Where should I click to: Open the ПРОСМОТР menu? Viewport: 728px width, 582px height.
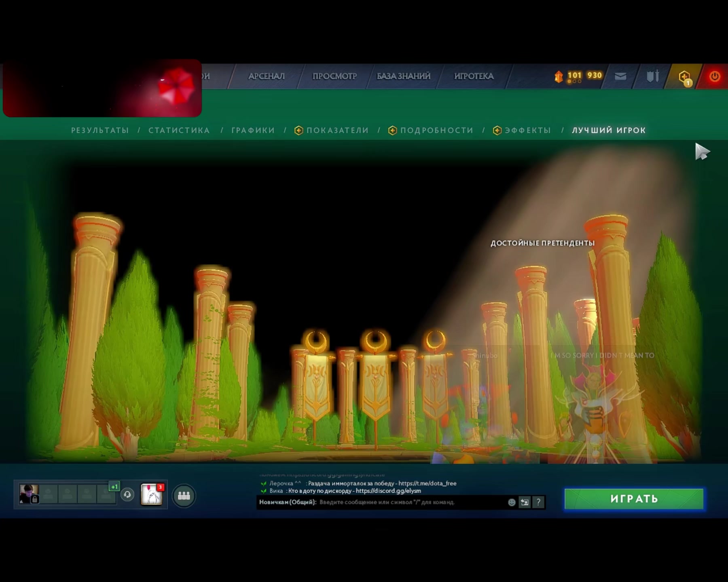click(x=334, y=76)
